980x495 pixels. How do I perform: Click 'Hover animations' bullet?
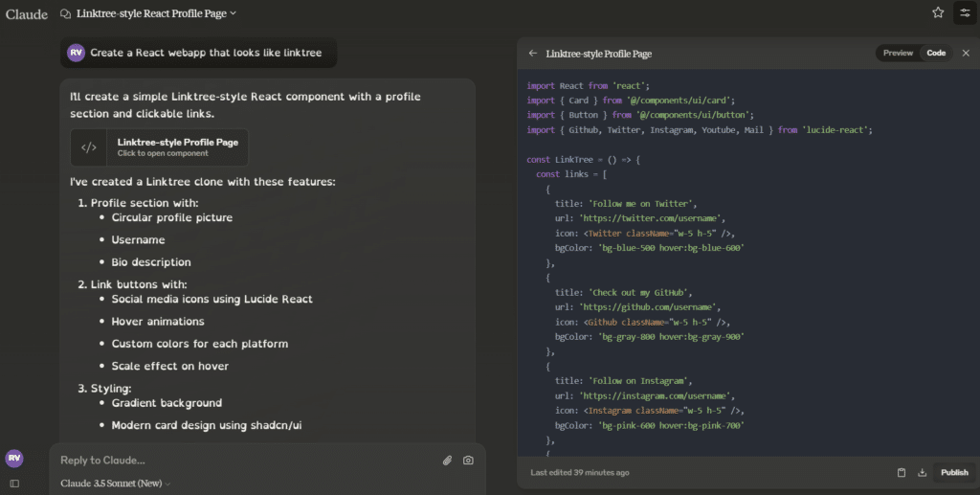coord(158,322)
